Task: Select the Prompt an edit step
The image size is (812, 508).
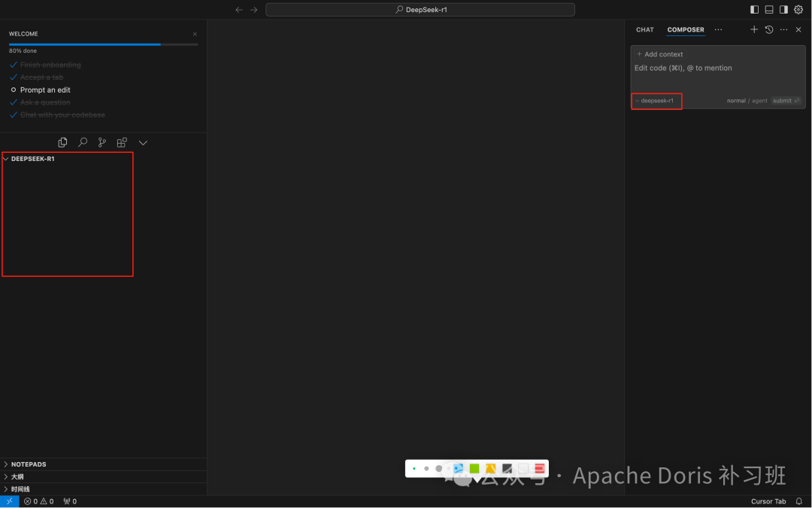Action: coord(45,90)
